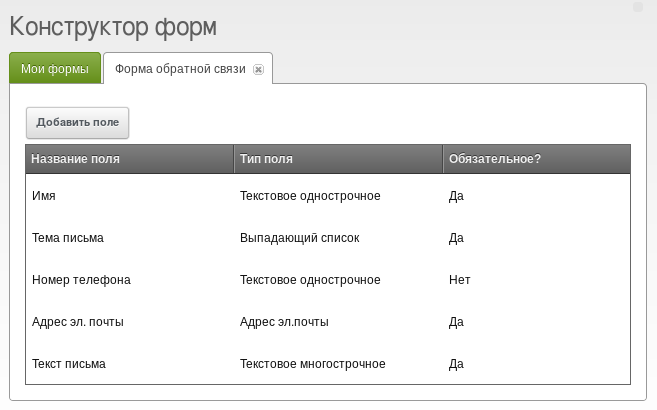Select the Имя field row

[x=328, y=196]
